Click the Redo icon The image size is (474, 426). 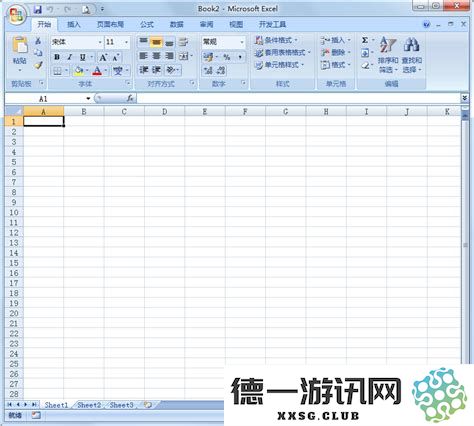(x=67, y=9)
